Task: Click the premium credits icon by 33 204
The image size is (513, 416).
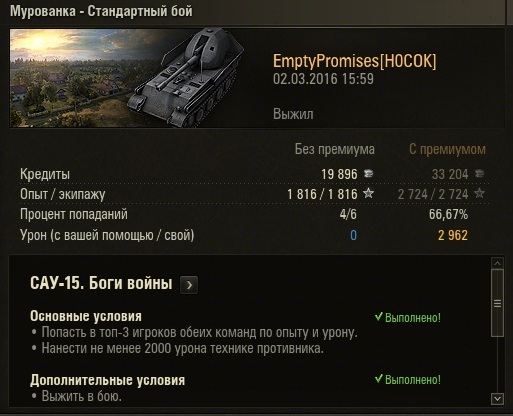Action: click(x=480, y=174)
